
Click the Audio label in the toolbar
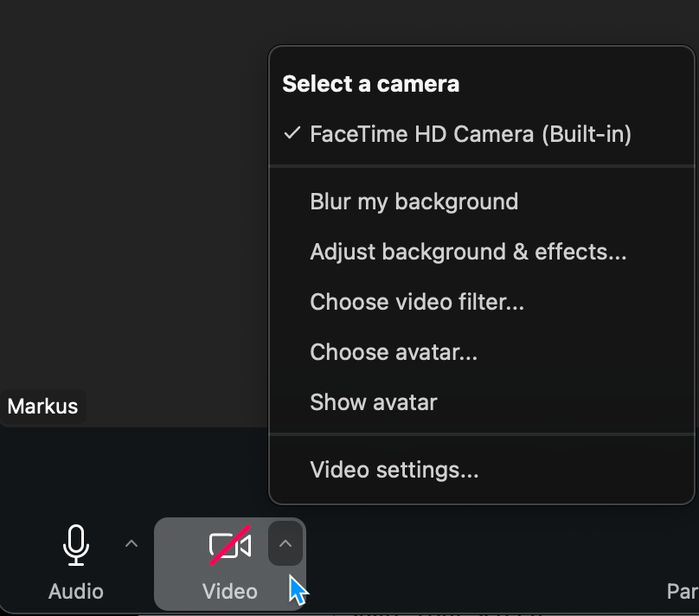tap(76, 592)
